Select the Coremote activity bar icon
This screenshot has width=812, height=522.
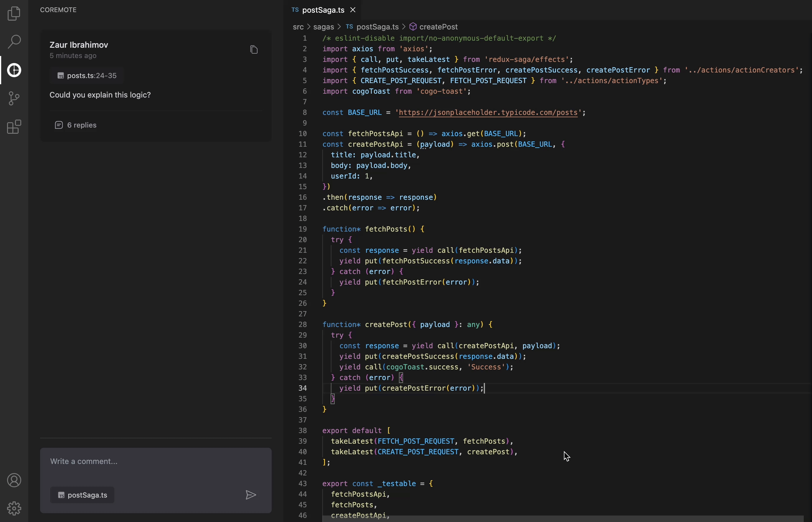click(14, 70)
